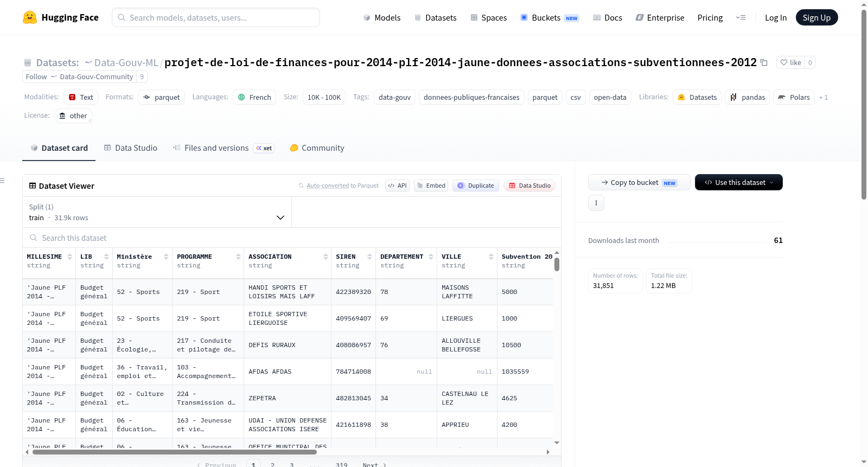868x467 pixels.
Task: Open the navigation overflow menu icon
Action: click(x=741, y=17)
